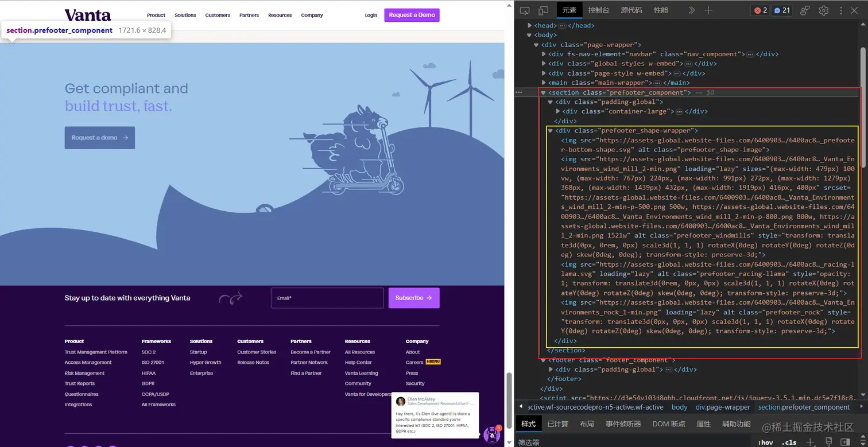Image resolution: width=868 pixels, height=447 pixels.
Task: Open the 已计算 (Computed) styles tab
Action: coord(557,424)
